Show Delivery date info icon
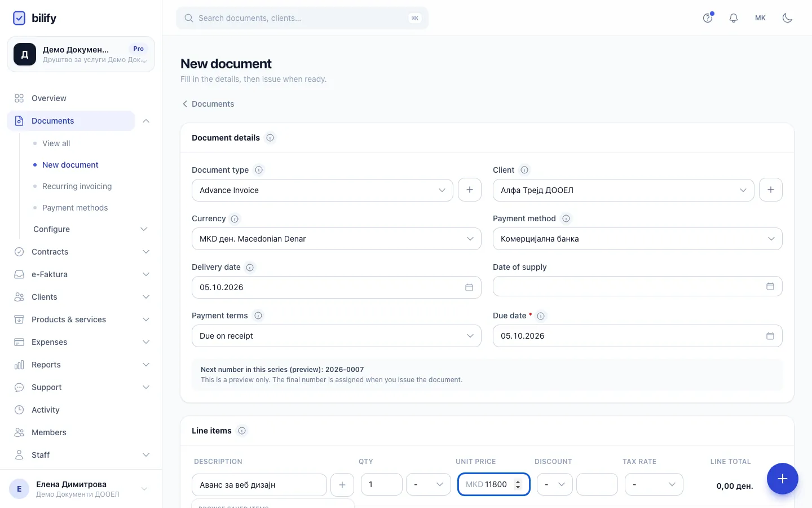Screen dimensions: 812x508 tap(250, 268)
